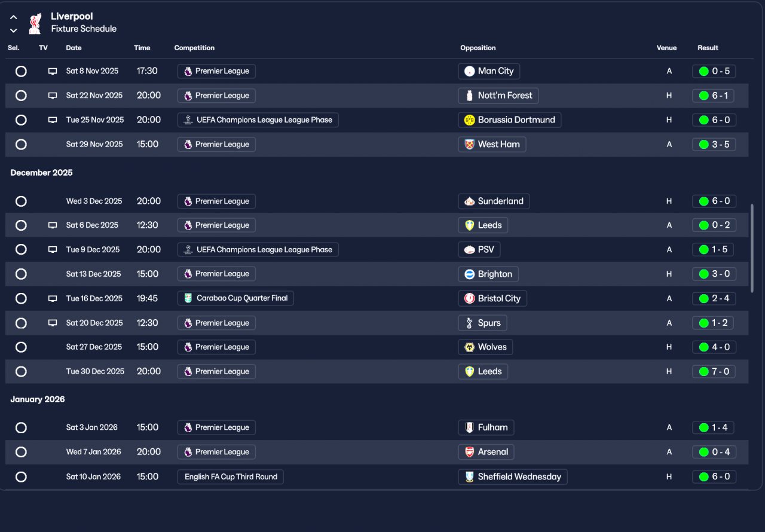The height and width of the screenshot is (532, 765).
Task: Select the TV icon for the Nott'm Forest fixture
Action: pyautogui.click(x=53, y=96)
